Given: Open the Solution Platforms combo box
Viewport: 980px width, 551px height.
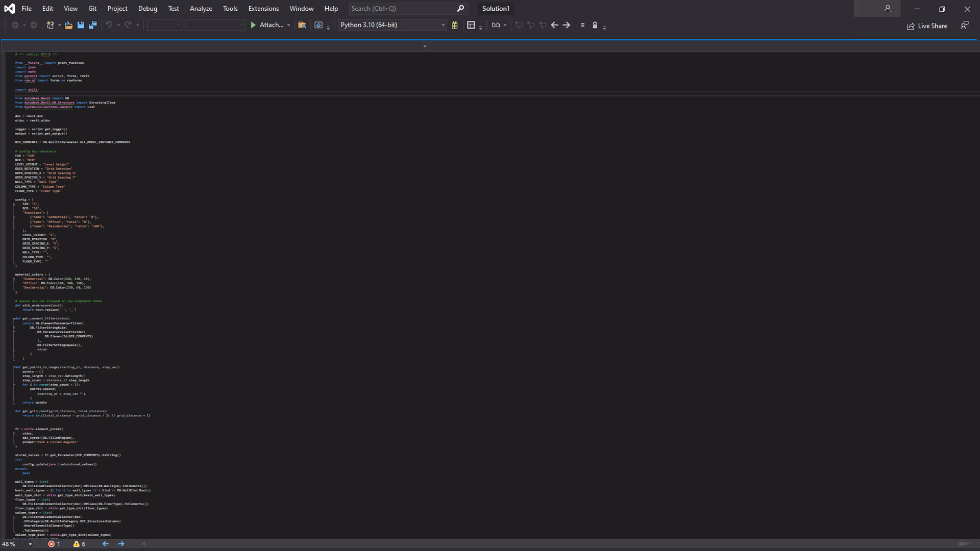Looking at the screenshot, I should click(215, 25).
